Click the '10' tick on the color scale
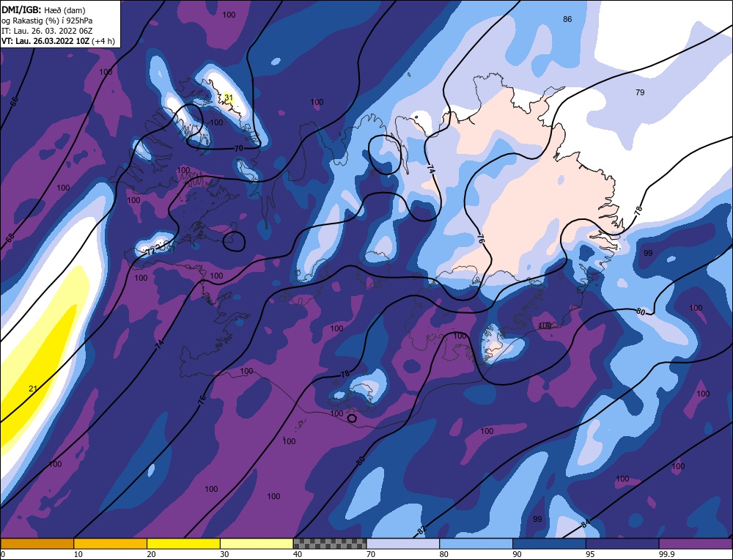This screenshot has height=560, width=733. tap(78, 554)
